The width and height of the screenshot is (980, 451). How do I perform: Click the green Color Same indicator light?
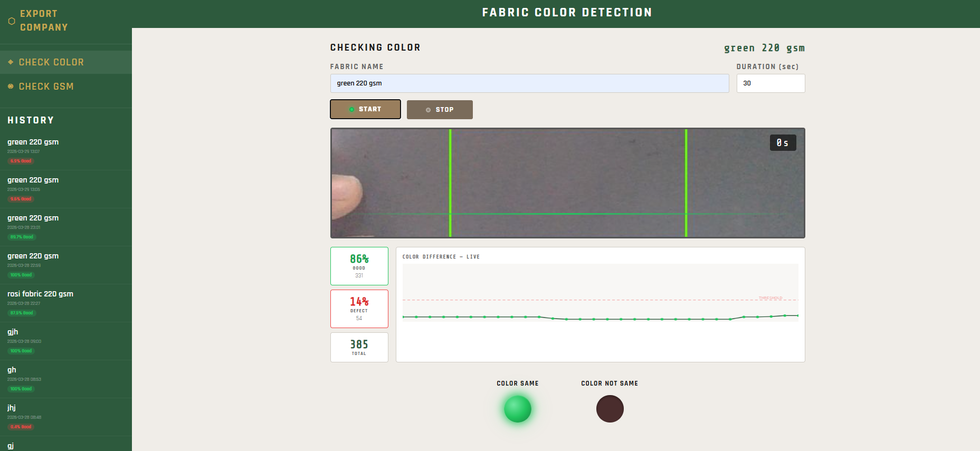tap(517, 409)
